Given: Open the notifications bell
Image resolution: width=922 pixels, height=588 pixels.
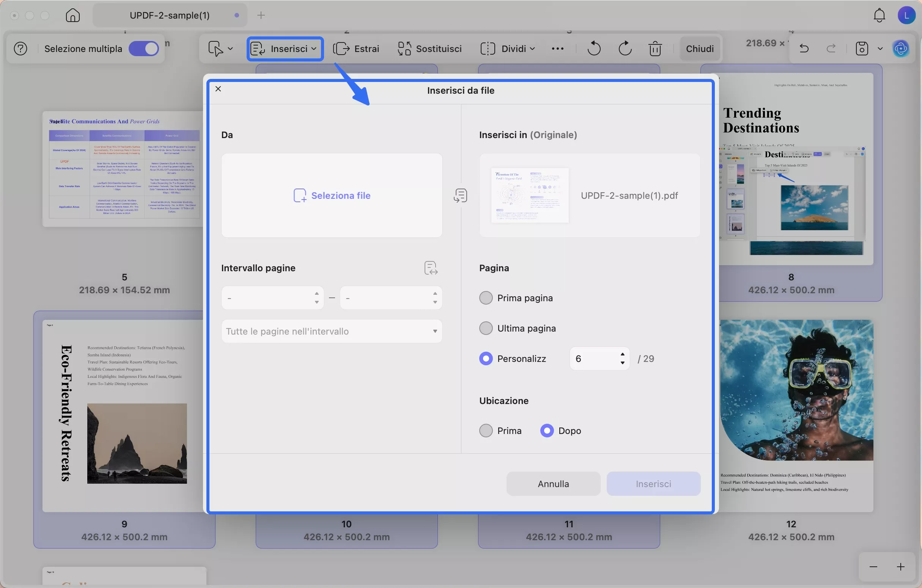Looking at the screenshot, I should point(879,15).
